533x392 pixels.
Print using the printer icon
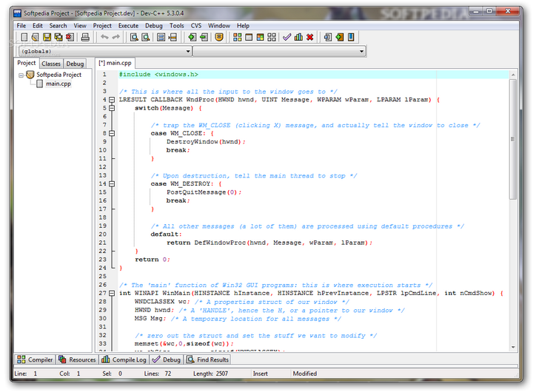pos(85,37)
